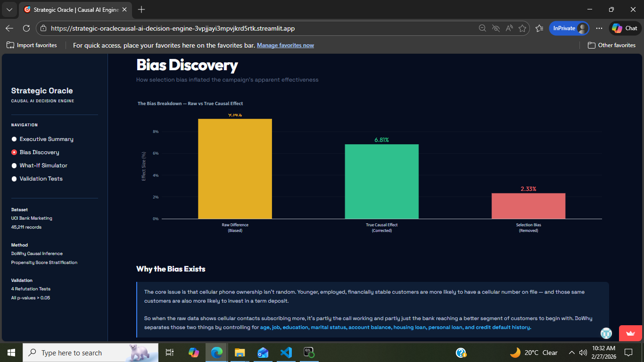The image size is (644, 362).
Task: Click the Windows Start button
Action: click(11, 353)
